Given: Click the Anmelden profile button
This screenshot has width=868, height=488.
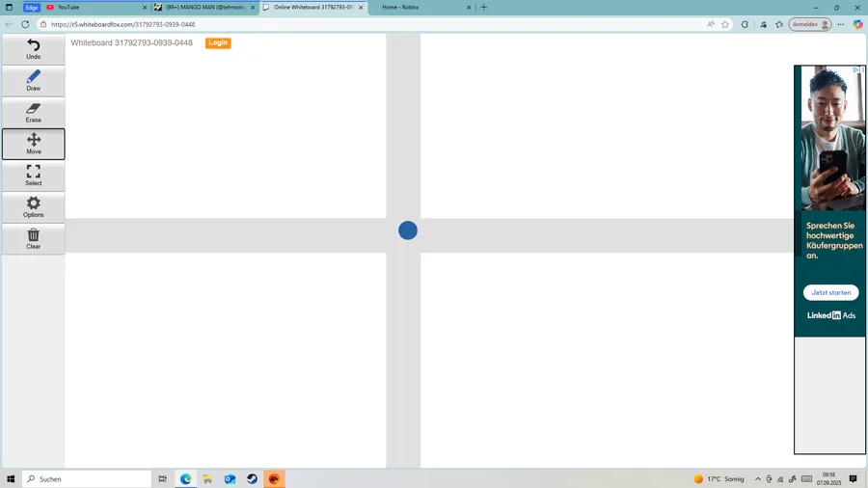Looking at the screenshot, I should pyautogui.click(x=810, y=24).
